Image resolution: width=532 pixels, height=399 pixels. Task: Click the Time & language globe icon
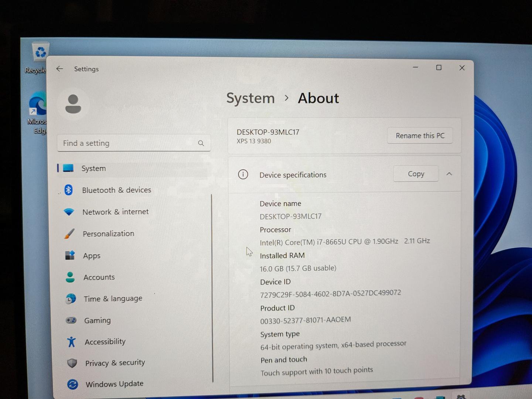[x=71, y=299]
